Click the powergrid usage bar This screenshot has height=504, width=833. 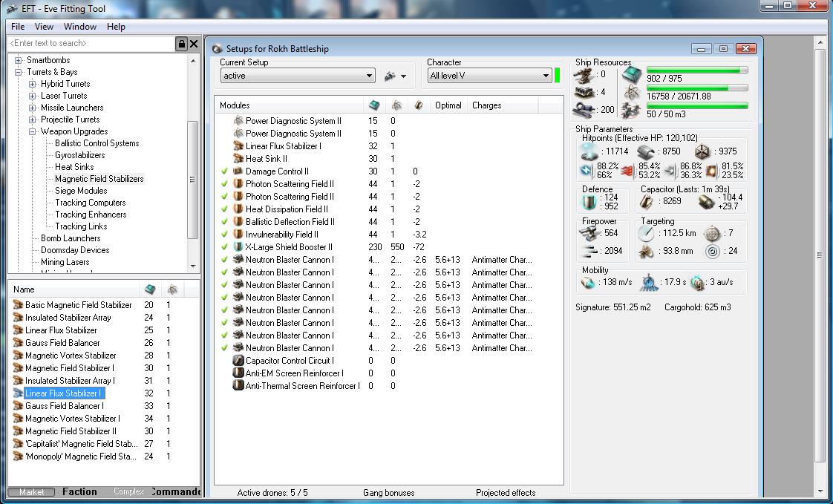(697, 88)
